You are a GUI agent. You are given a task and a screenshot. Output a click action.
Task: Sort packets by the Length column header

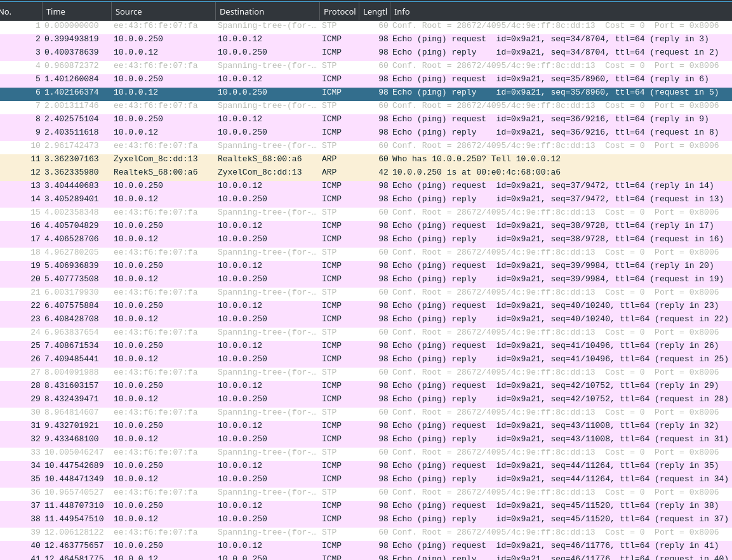(375, 11)
